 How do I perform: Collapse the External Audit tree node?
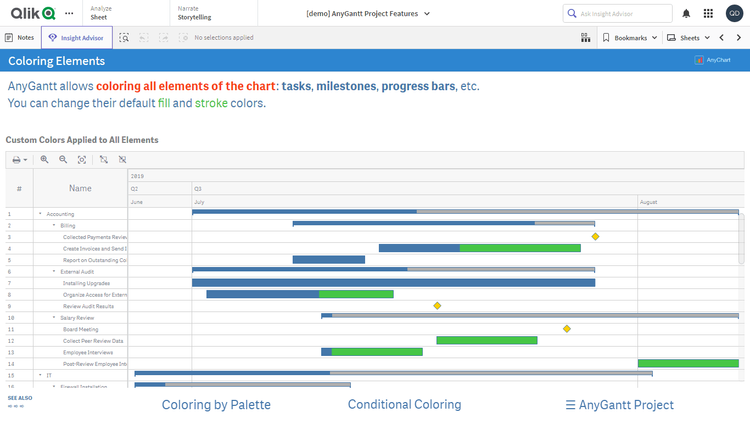[53, 271]
